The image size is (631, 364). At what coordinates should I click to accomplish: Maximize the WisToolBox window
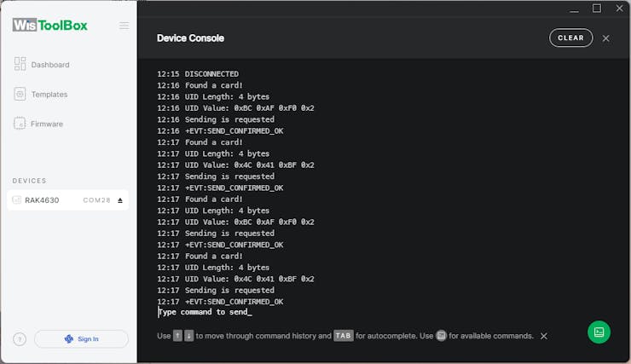(x=597, y=9)
